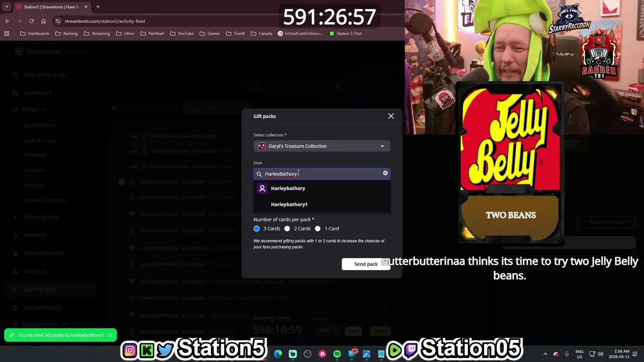Close the Gift packs dialog

(391, 116)
